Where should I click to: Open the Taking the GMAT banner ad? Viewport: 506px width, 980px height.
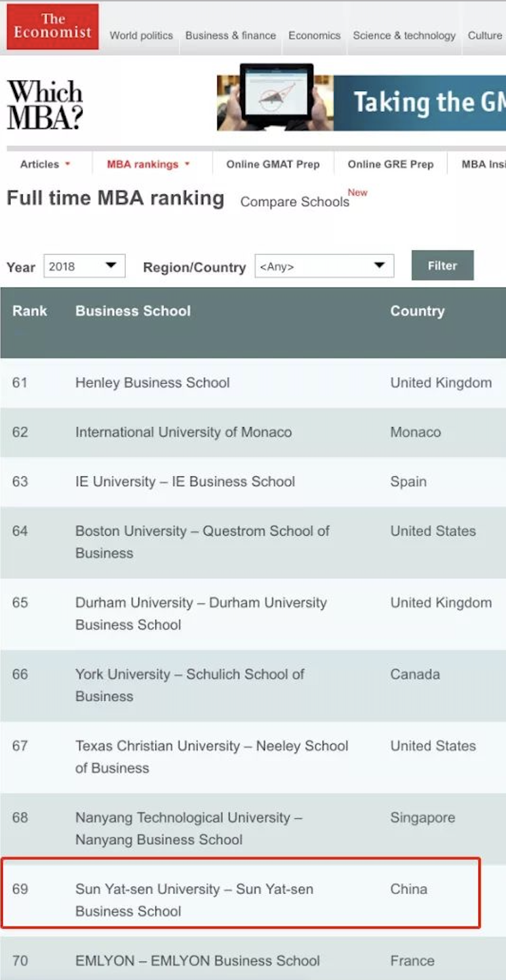[361, 103]
